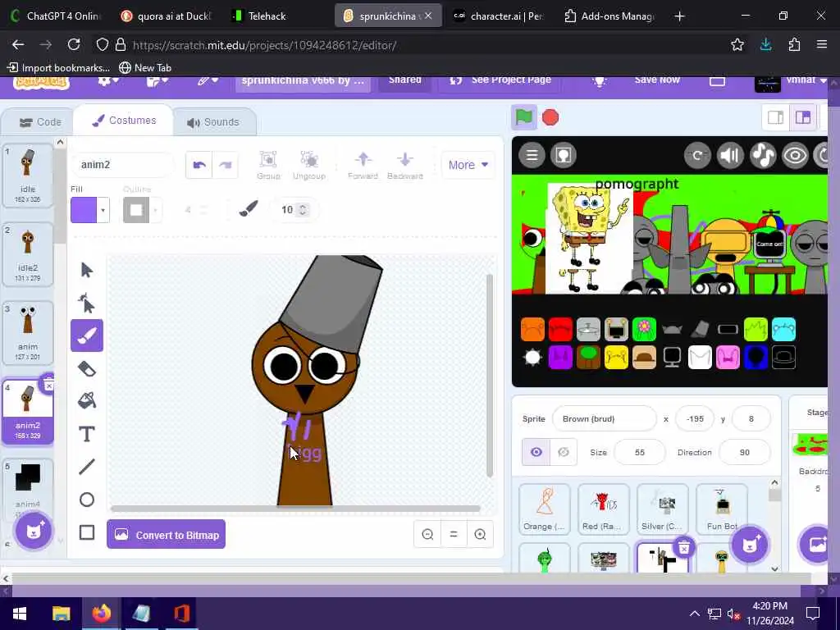Select the idle costume thumbnail
The height and width of the screenshot is (630, 840).
27,175
